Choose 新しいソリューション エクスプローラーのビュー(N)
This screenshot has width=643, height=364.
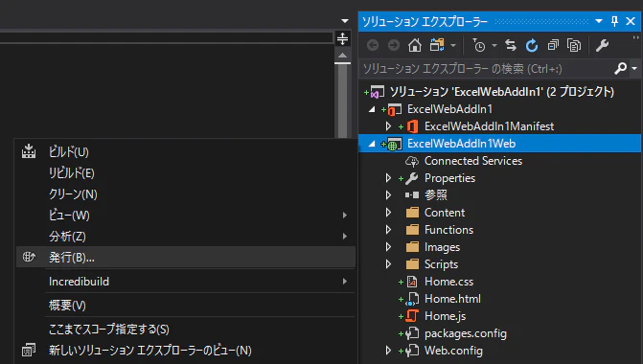pos(186,350)
